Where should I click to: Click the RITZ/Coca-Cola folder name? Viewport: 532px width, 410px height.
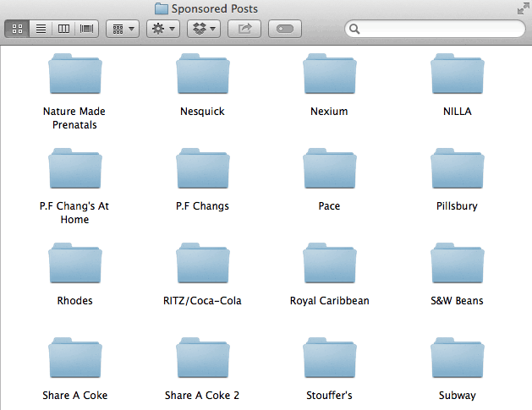point(202,300)
